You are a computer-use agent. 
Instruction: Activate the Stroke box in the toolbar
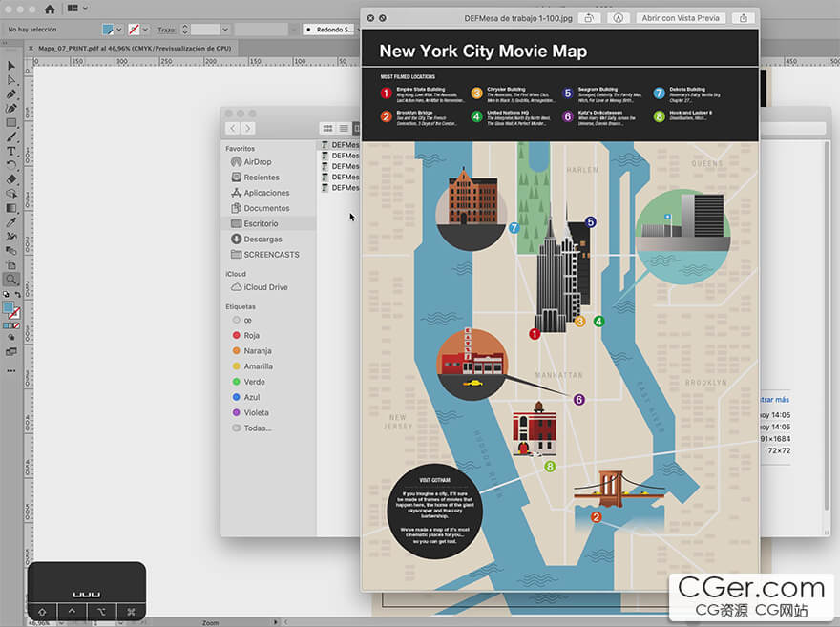point(15,313)
